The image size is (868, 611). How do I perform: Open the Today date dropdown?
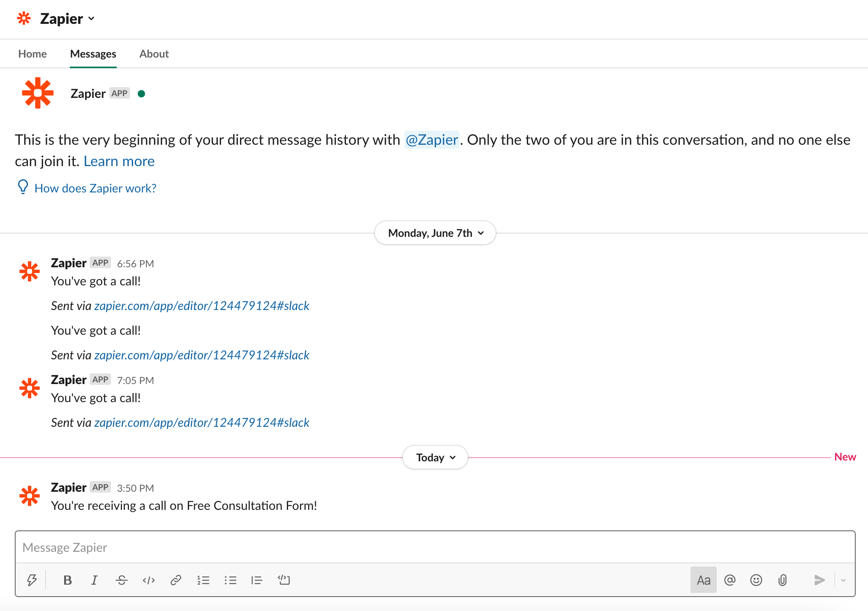[435, 457]
